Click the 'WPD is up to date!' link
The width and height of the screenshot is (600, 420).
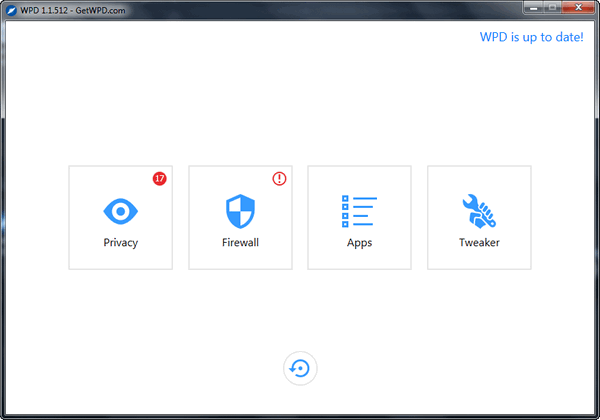pos(532,37)
